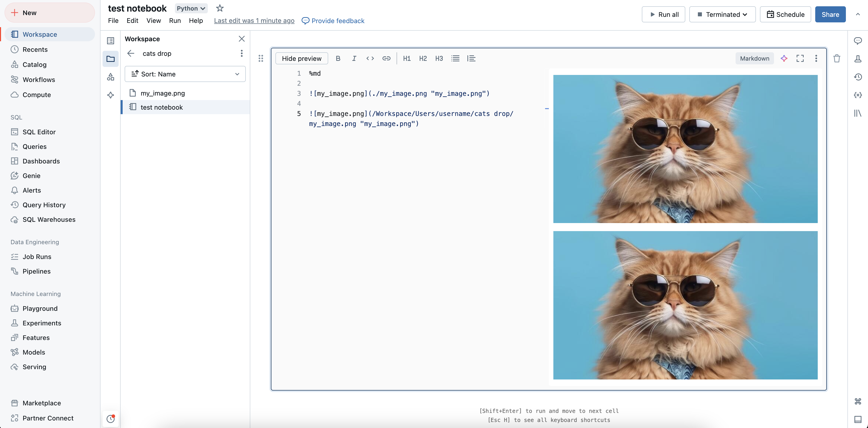Viewport: 868px width, 428px height.
Task: Select the Run menu item
Action: [x=175, y=20]
